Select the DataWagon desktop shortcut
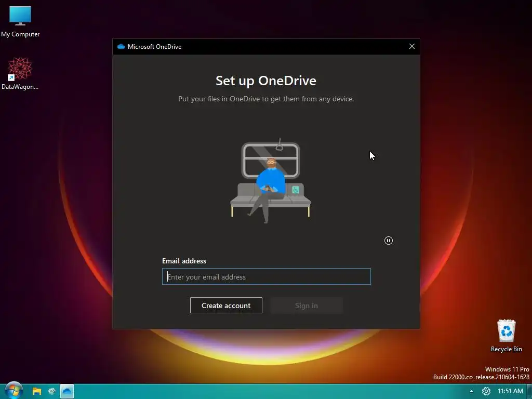The width and height of the screenshot is (532, 399). (20, 74)
